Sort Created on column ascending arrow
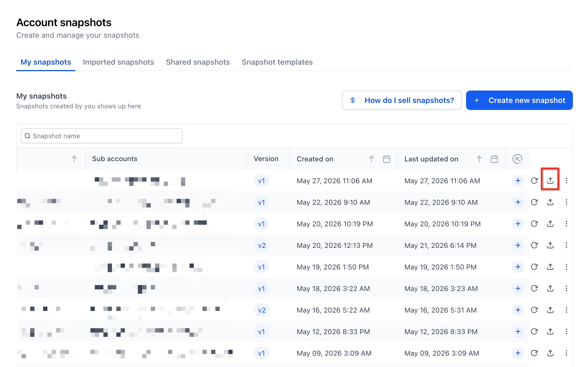Viewport: 588px width, 367px height. pos(372,159)
